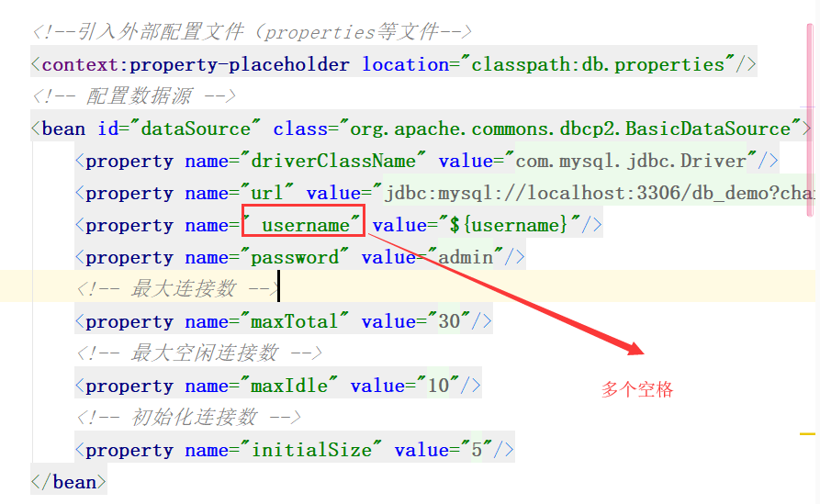The height and width of the screenshot is (504, 820).
Task: Click the yellow warning marker in gutter stripe
Action: [x=807, y=434]
